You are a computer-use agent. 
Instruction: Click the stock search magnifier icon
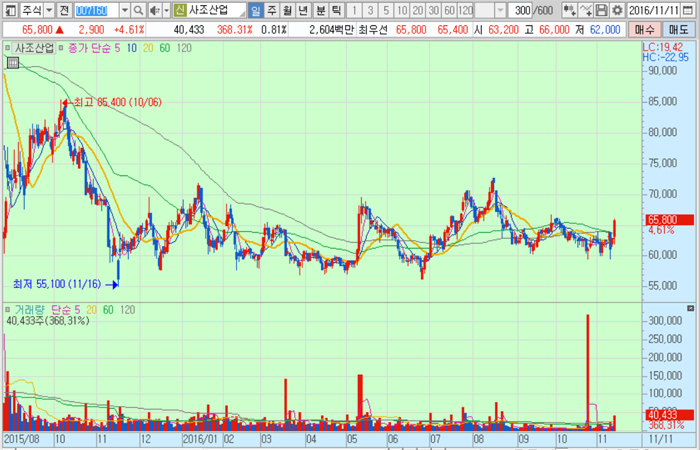coord(139,10)
